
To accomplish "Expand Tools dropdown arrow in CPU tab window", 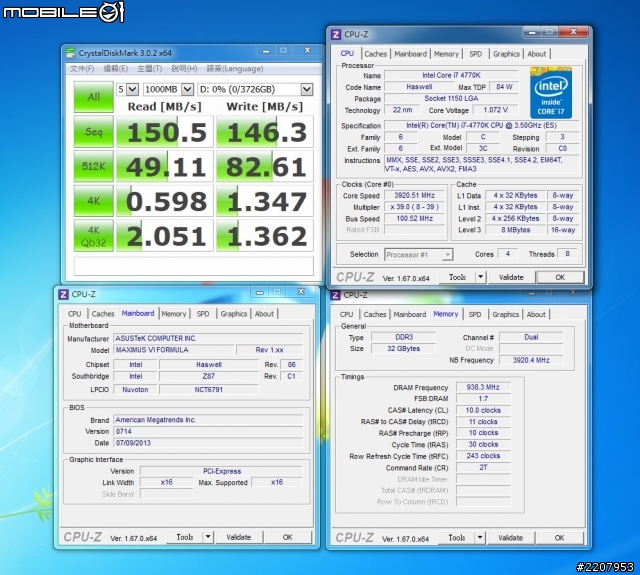I will (480, 278).
